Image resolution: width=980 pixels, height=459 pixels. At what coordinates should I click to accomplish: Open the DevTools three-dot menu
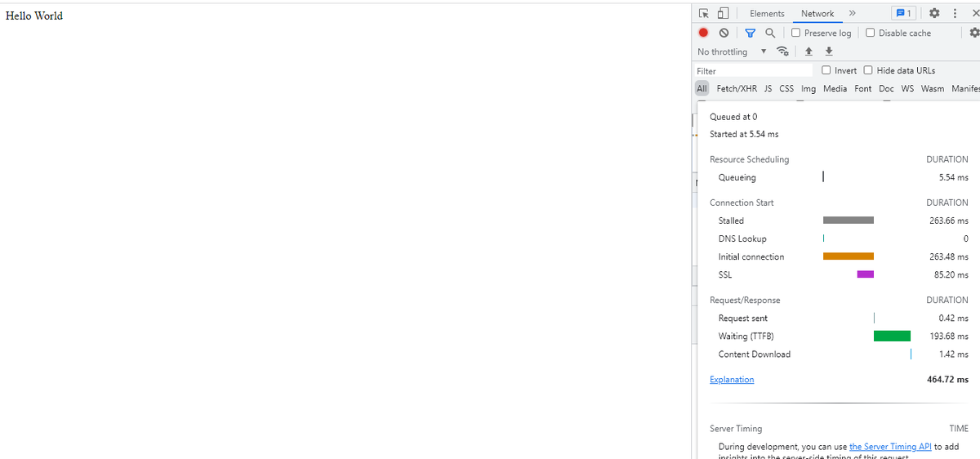click(x=954, y=13)
